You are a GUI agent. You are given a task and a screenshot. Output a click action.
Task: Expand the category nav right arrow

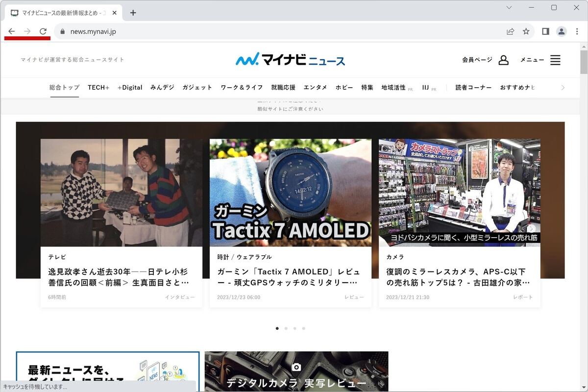(x=563, y=88)
